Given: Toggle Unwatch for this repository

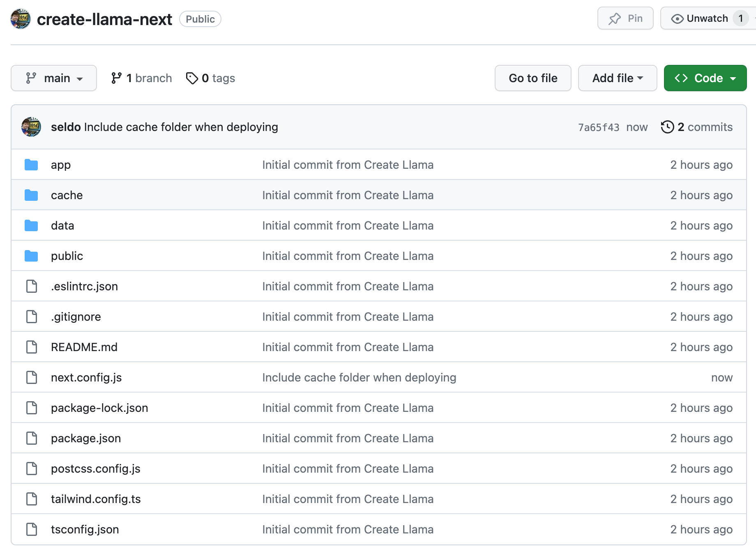Looking at the screenshot, I should [x=700, y=18].
